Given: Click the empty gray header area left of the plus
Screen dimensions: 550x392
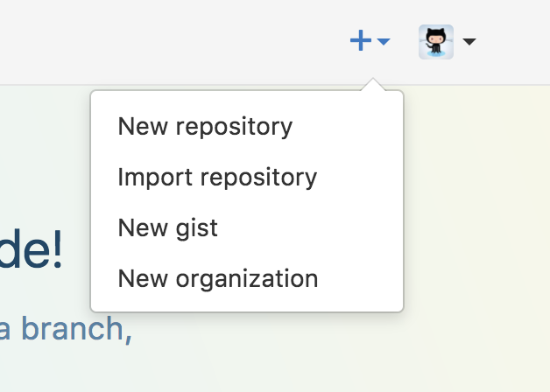Looking at the screenshot, I should coord(168,42).
